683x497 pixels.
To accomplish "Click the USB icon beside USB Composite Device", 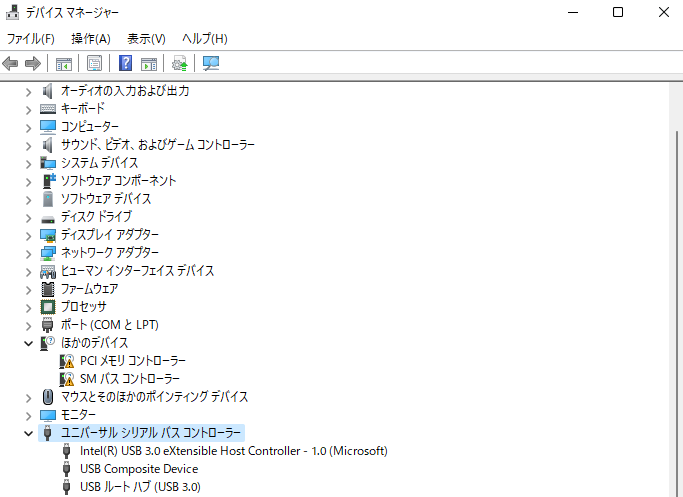I will coord(66,469).
